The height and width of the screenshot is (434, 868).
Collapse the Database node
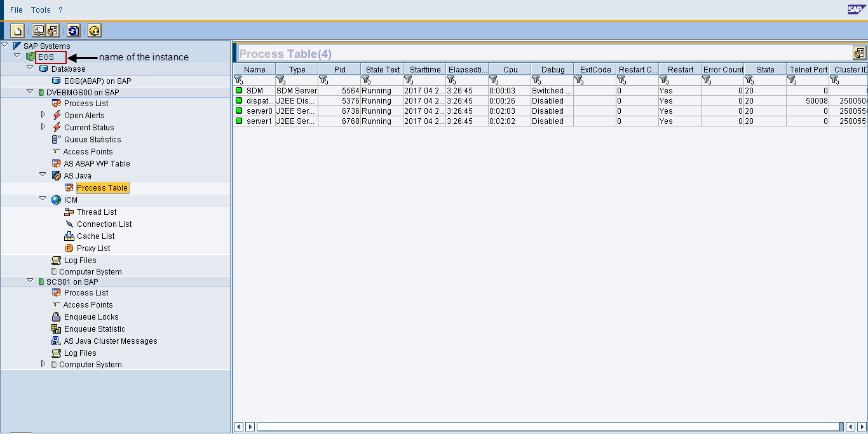pos(30,68)
